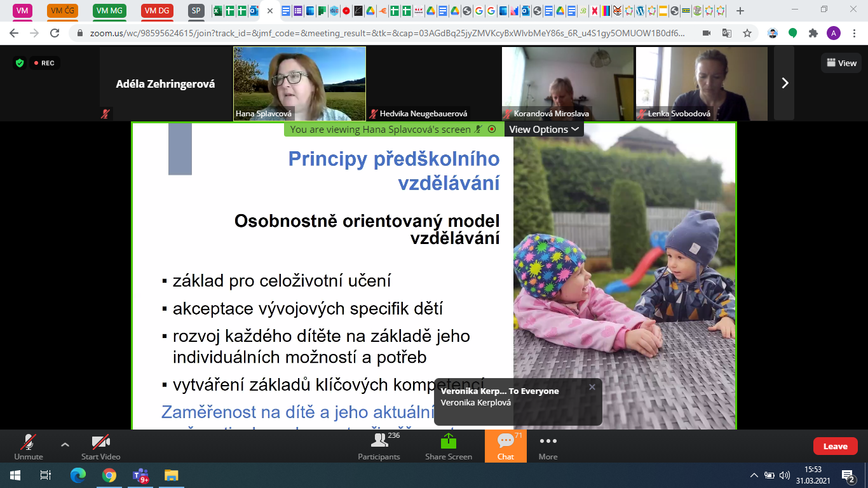Click the Share Screen icon

pyautogui.click(x=449, y=445)
